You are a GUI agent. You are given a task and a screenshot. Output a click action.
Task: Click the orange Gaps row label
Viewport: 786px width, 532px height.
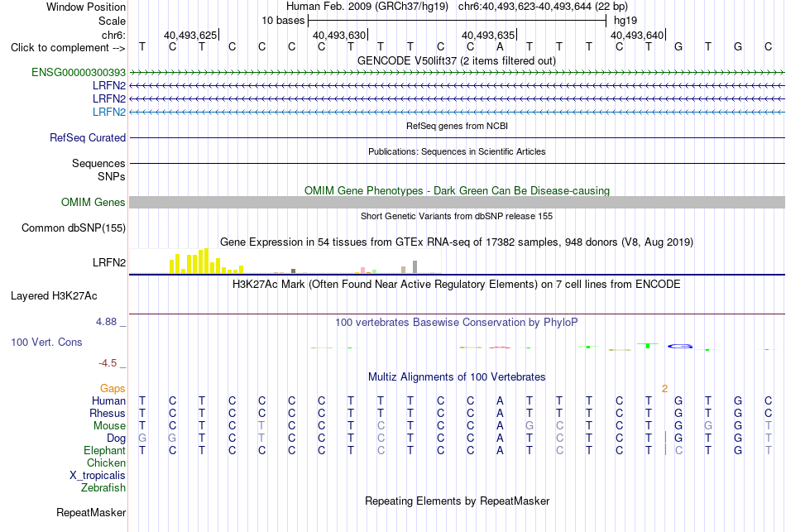113,389
